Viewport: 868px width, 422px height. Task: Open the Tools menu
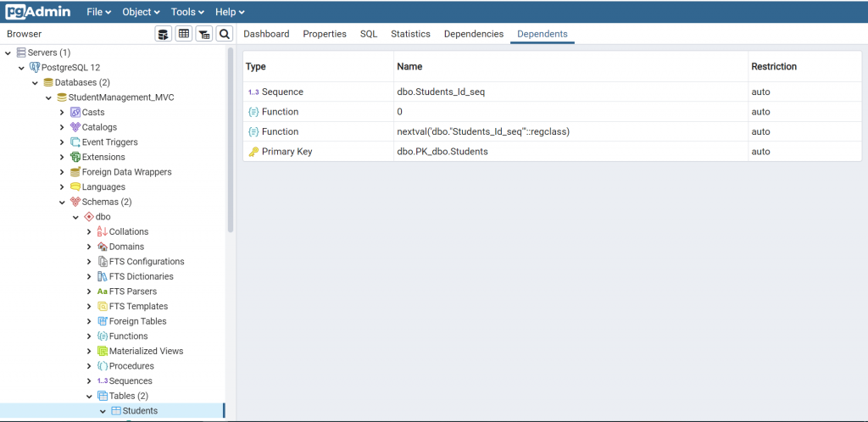coord(187,12)
